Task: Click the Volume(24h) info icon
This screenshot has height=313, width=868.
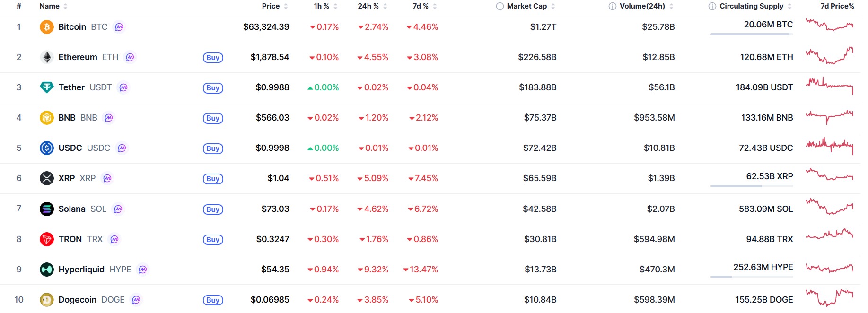Action: 613,6
